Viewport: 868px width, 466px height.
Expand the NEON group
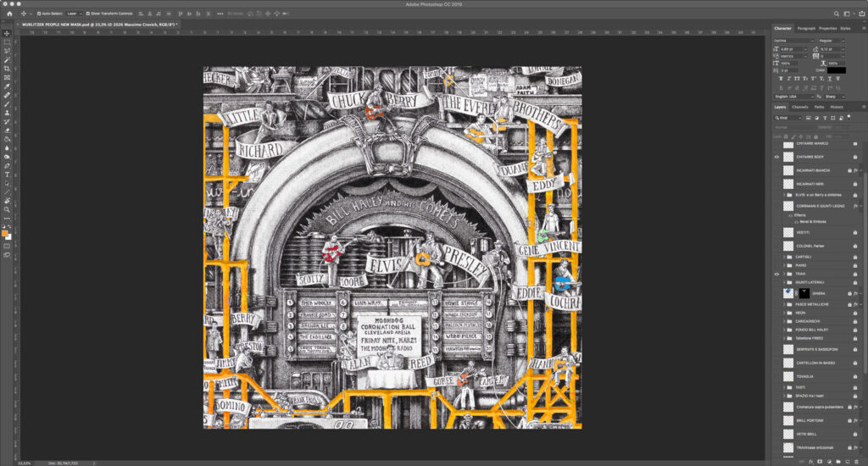coord(784,313)
